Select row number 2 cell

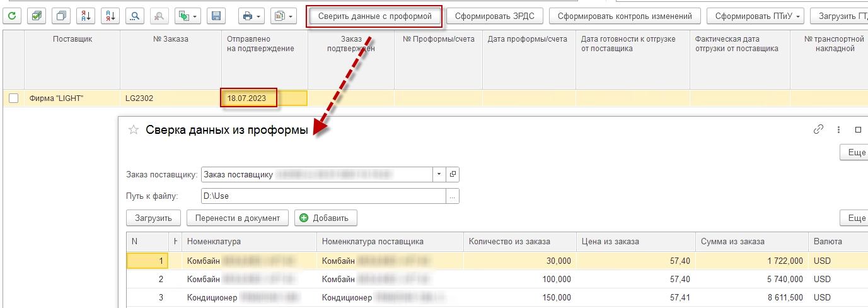(148, 279)
